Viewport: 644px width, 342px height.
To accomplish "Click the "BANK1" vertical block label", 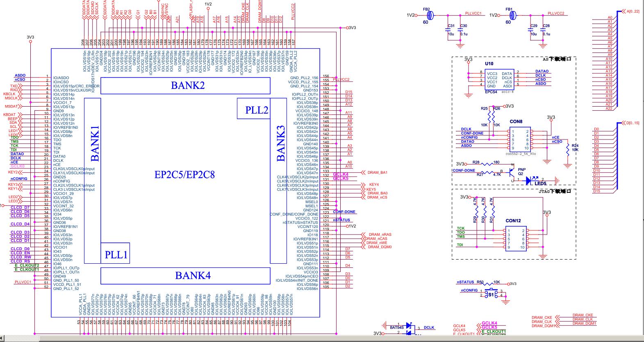I will click(95, 143).
